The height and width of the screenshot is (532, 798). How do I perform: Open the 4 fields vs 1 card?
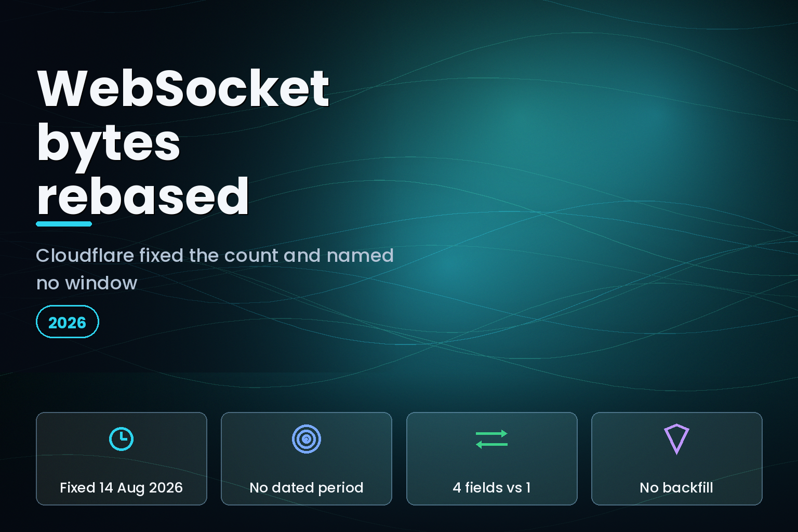[492, 459]
